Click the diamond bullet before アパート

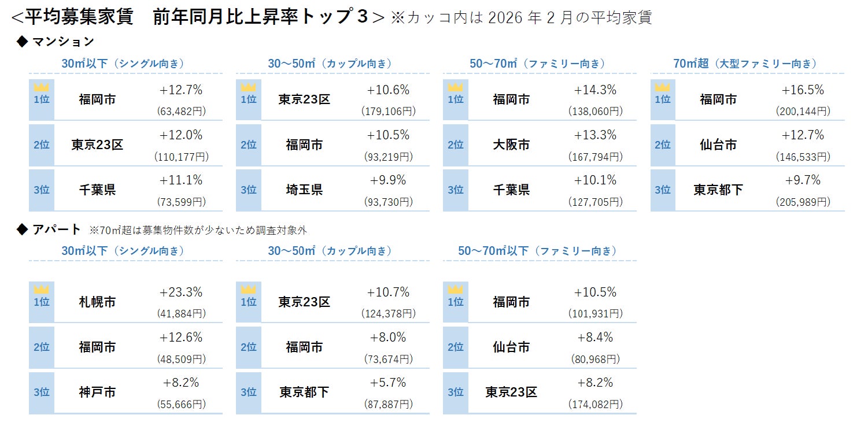[x=23, y=229]
